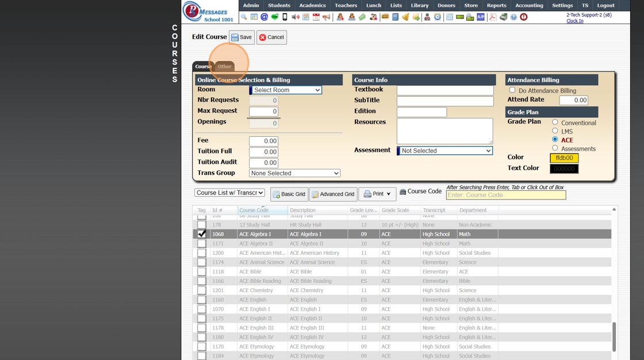This screenshot has width=644, height=360.
Task: Click the Enter Course Code search field
Action: tap(505, 195)
